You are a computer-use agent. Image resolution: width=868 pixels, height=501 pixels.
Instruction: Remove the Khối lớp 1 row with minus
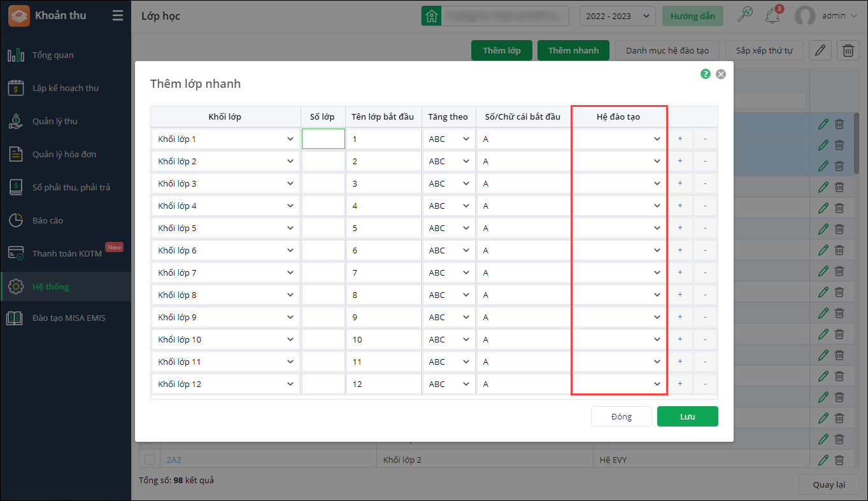[x=705, y=139]
